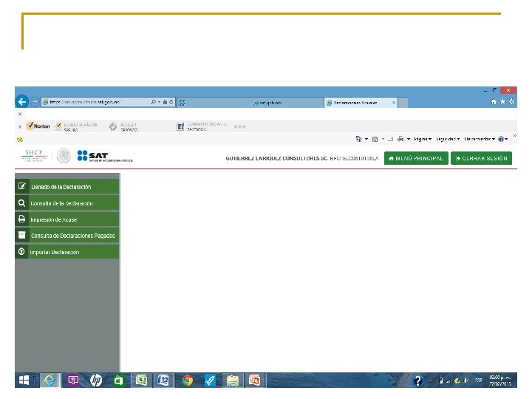Click the CERRAR SESIÓN button

(x=481, y=158)
